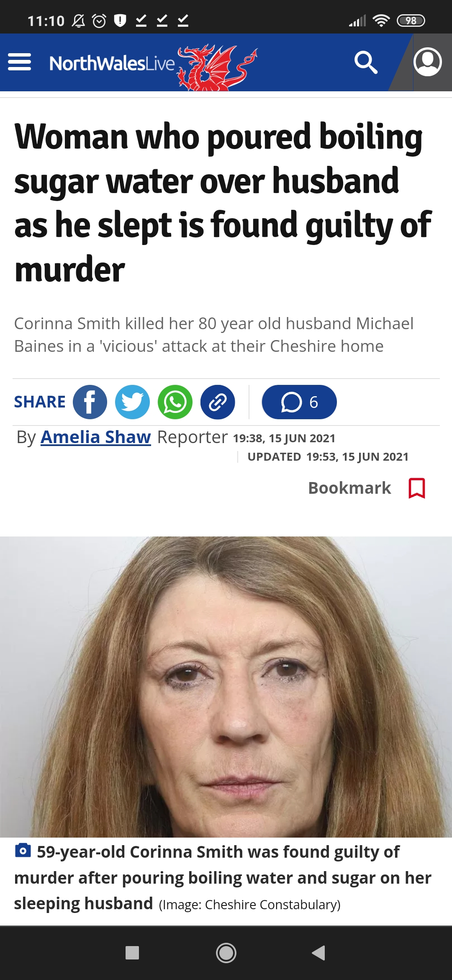
Task: Tap the Android back navigation button
Action: tap(318, 953)
